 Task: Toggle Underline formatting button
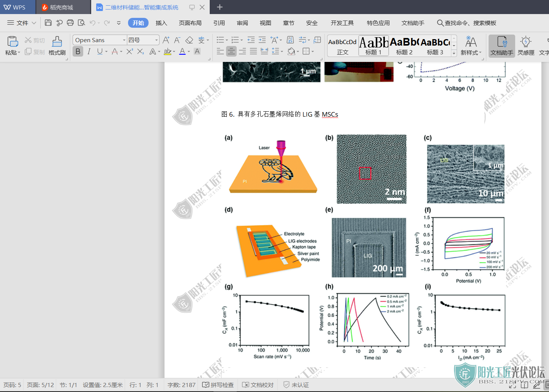tap(100, 51)
